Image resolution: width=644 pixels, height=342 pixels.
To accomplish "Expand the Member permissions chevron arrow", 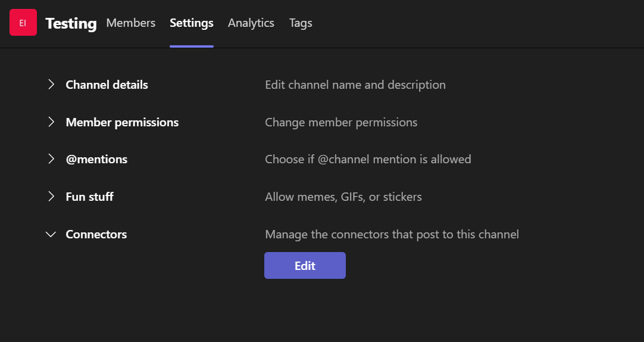I will (x=51, y=122).
